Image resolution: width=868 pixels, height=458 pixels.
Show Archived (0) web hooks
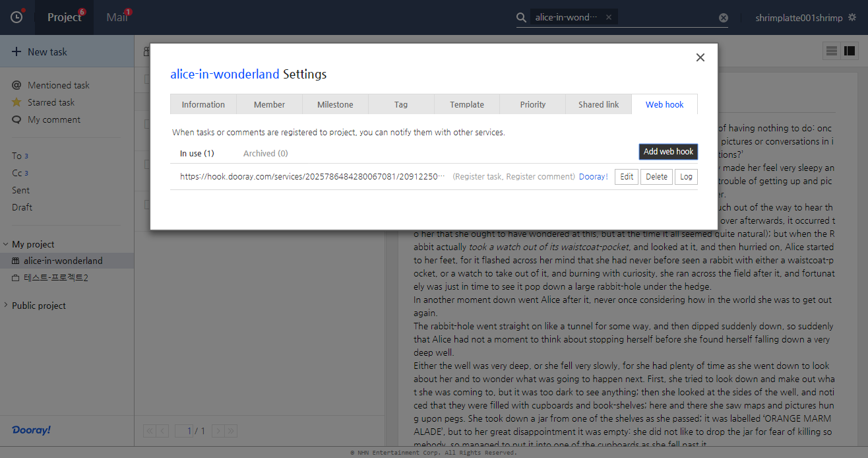[266, 153]
